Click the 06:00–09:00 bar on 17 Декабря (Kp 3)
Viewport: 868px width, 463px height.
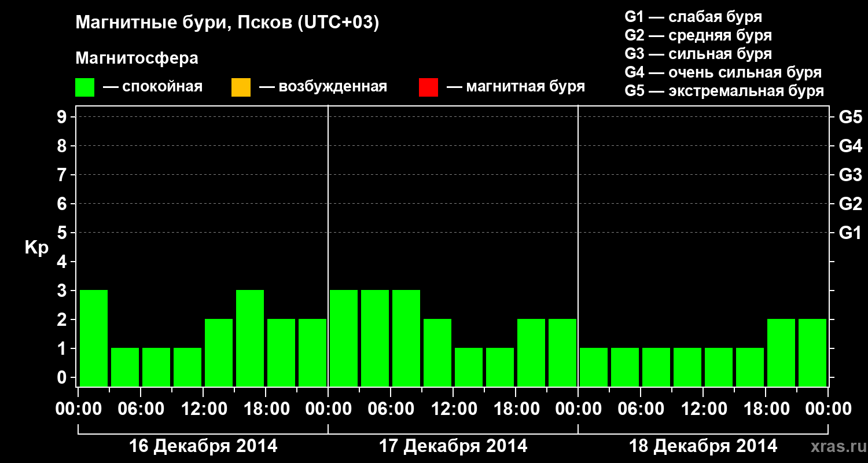(x=406, y=338)
